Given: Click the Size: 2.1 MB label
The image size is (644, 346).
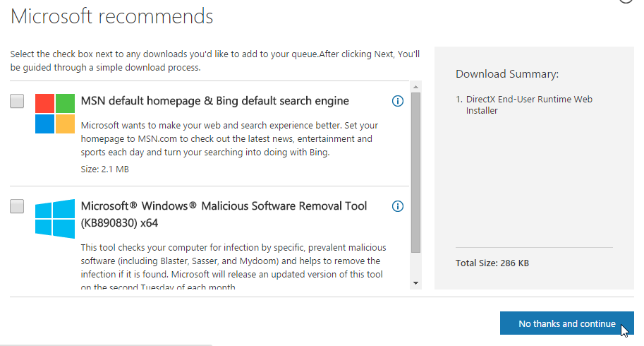Looking at the screenshot, I should click(104, 169).
